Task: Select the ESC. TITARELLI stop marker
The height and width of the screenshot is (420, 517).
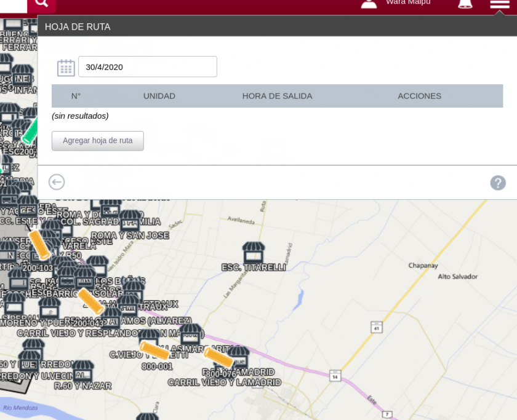Action: (x=253, y=252)
